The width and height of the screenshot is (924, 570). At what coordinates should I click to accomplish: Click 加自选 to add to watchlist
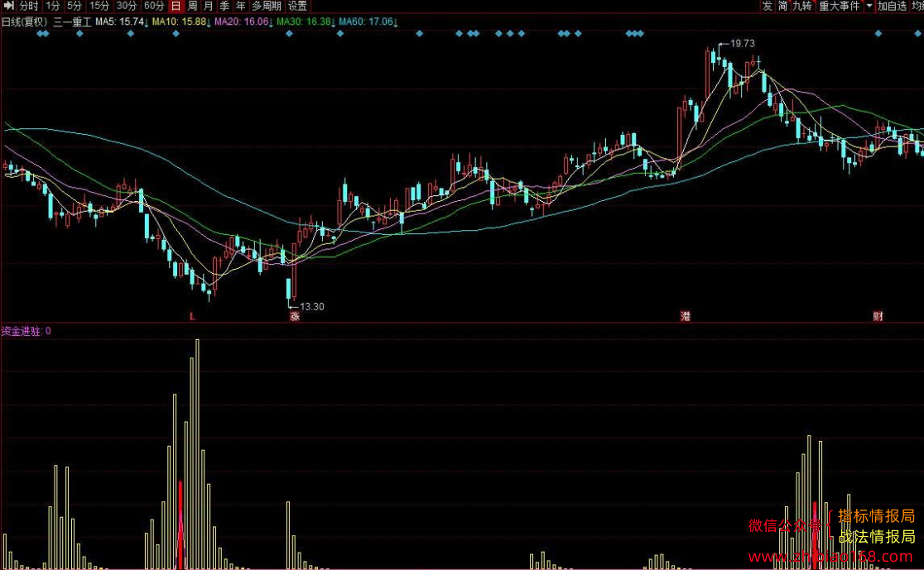(x=893, y=6)
